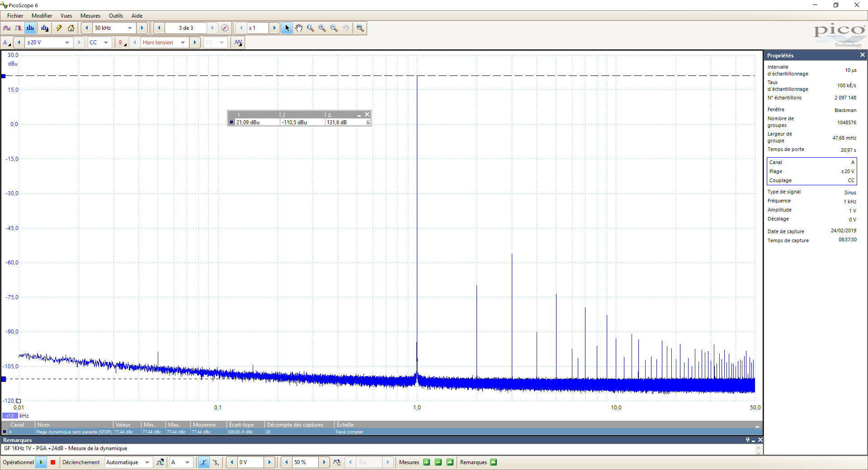Open advanced trigger settings icon

pyautogui.click(x=160, y=462)
